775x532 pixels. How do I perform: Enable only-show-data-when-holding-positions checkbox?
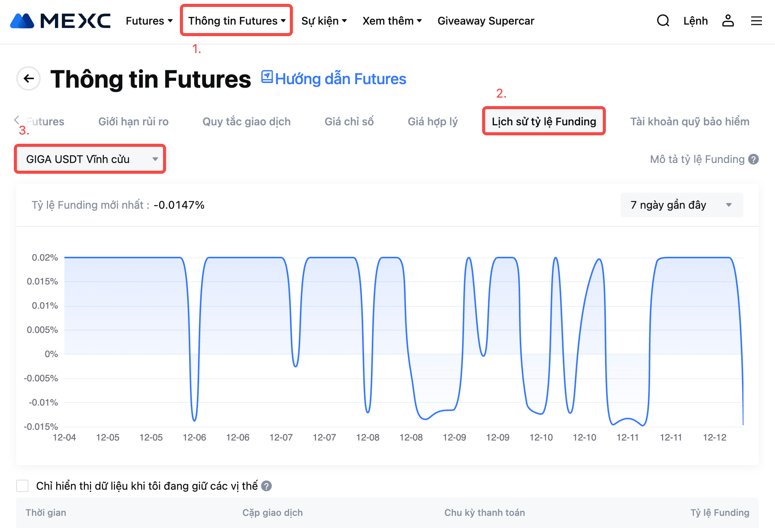23,486
